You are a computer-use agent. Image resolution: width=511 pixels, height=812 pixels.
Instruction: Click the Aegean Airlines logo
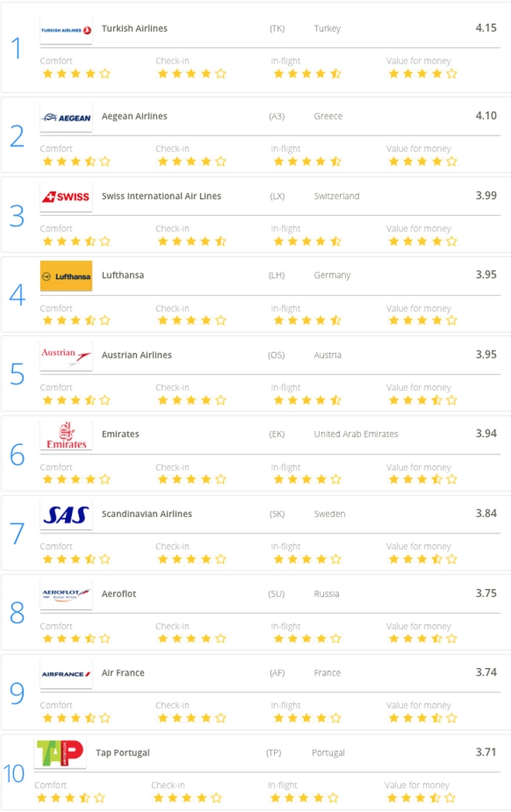(66, 117)
